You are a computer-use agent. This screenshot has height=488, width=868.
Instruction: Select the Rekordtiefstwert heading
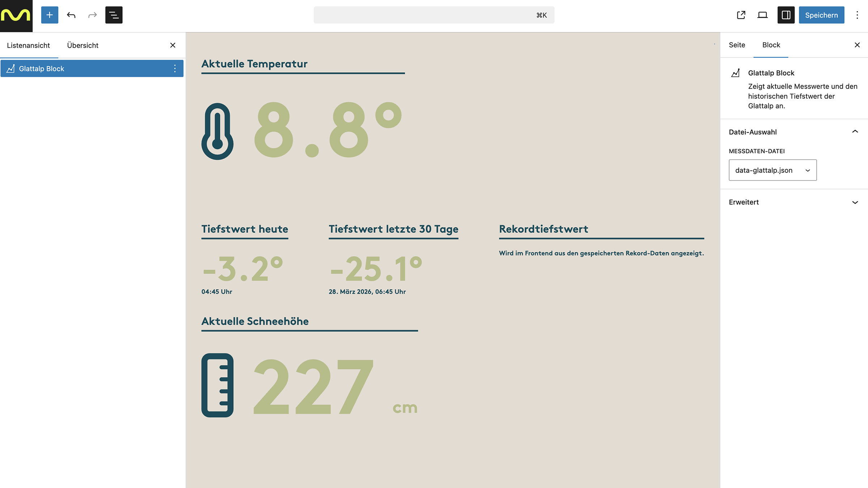544,229
